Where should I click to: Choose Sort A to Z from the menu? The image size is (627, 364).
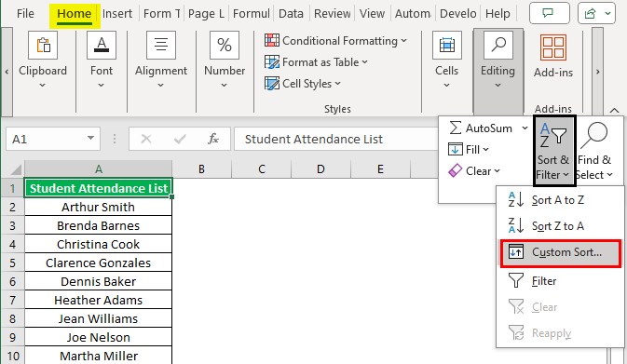point(560,199)
